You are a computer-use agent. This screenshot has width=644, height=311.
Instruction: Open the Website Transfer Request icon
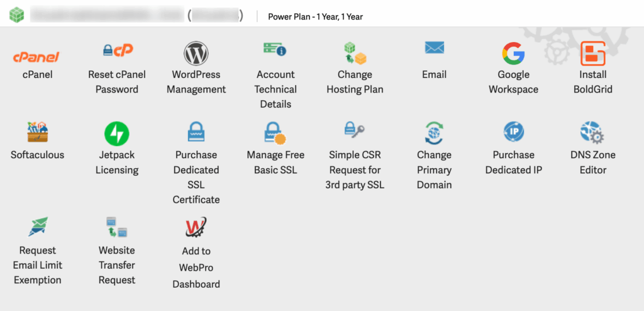(x=117, y=227)
